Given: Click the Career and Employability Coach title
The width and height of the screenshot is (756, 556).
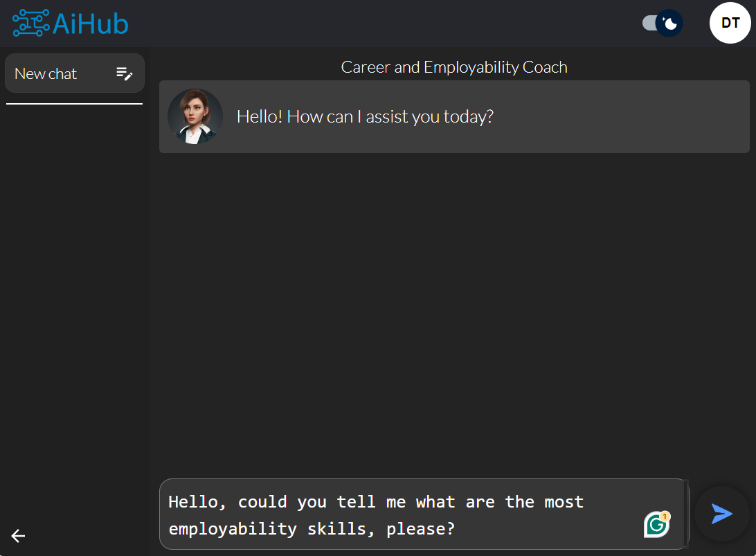Looking at the screenshot, I should 454,67.
